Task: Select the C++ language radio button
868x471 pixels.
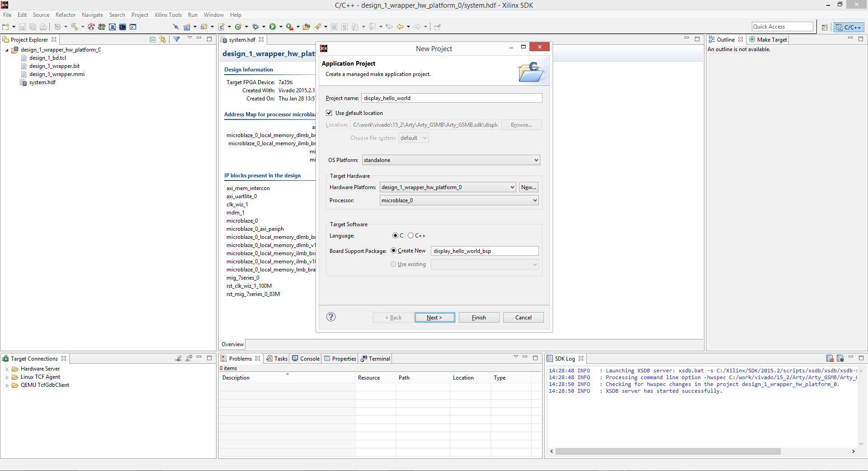Action: (410, 236)
